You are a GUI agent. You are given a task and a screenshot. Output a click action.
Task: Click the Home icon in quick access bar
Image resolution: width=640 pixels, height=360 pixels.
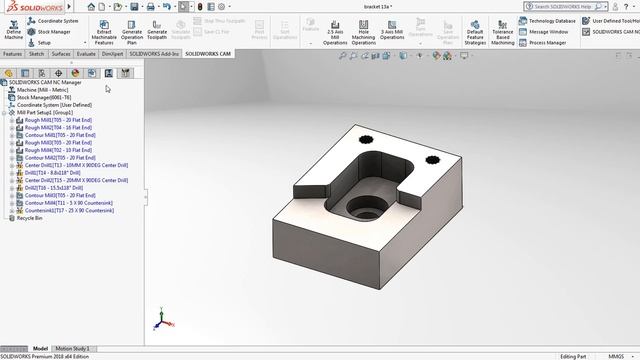[91, 7]
